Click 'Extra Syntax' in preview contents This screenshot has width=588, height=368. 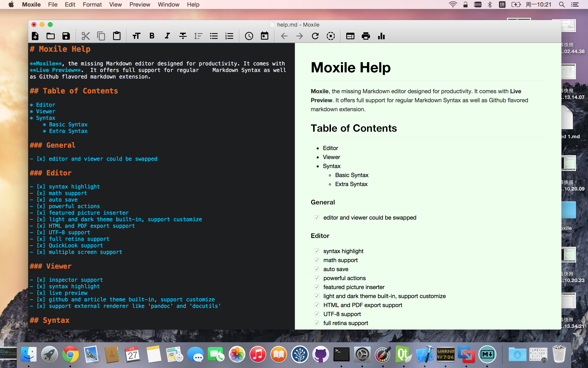[351, 184]
